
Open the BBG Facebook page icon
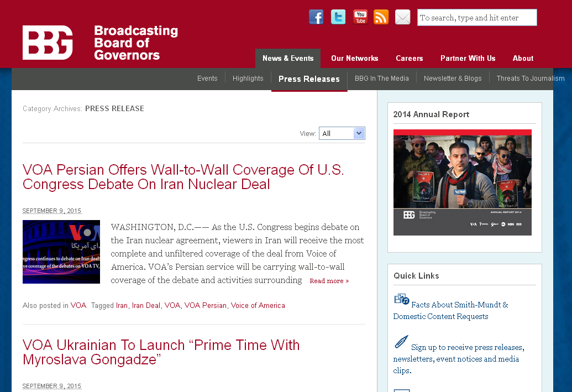316,17
